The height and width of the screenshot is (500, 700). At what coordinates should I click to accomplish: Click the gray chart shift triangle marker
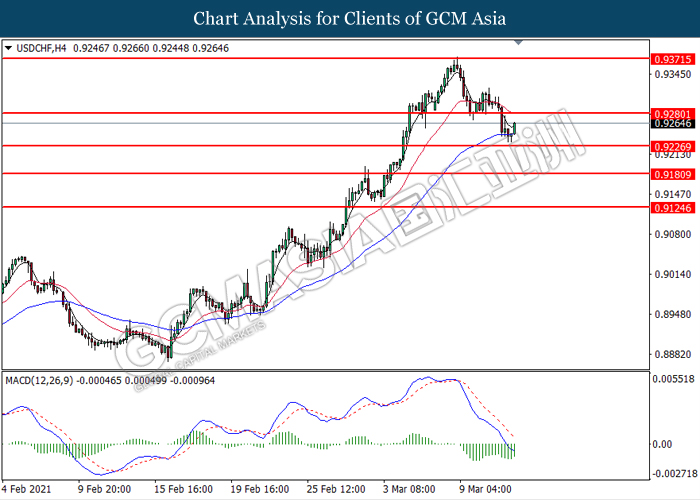(x=518, y=43)
